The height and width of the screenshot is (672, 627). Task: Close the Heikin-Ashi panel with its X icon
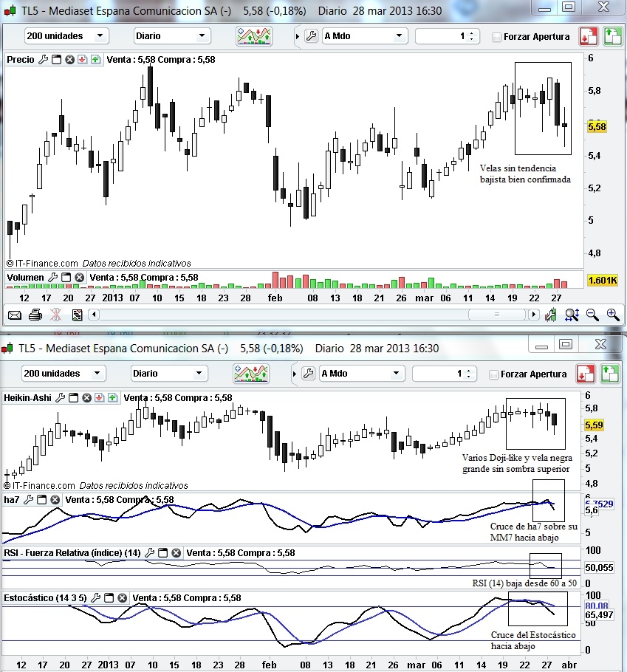[x=86, y=398]
